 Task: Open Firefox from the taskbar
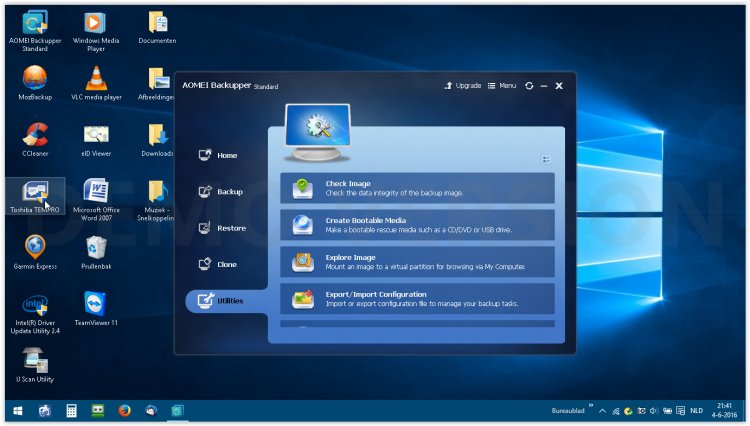(x=124, y=411)
